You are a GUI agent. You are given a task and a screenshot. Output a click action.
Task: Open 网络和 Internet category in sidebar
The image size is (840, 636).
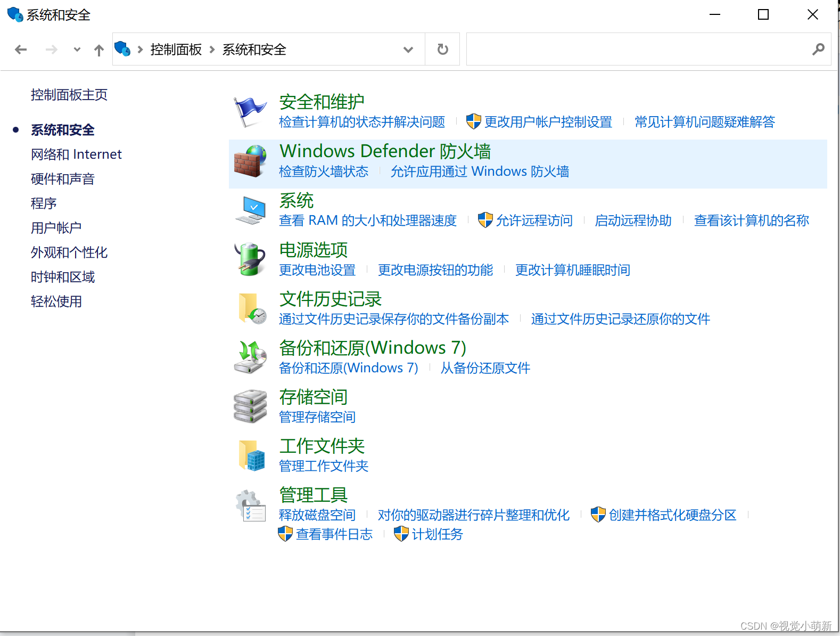point(76,154)
